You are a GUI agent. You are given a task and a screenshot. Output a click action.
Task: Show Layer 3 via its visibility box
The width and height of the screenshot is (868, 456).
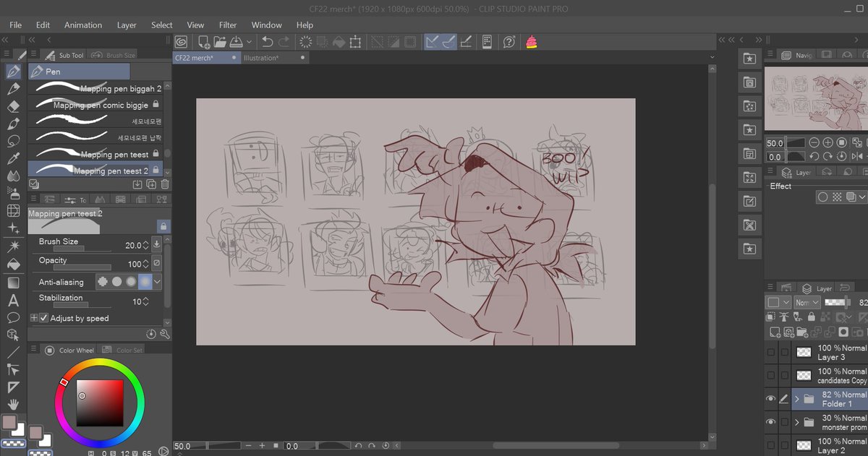[771, 353]
